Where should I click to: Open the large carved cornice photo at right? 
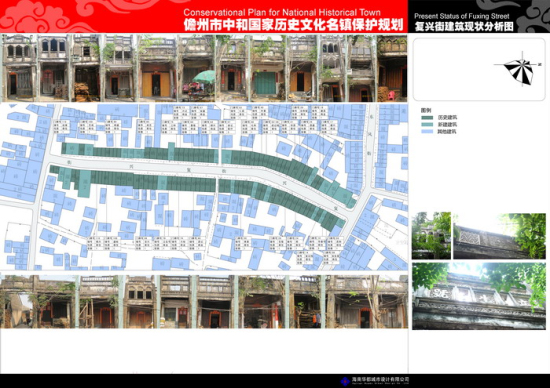tap(479, 296)
